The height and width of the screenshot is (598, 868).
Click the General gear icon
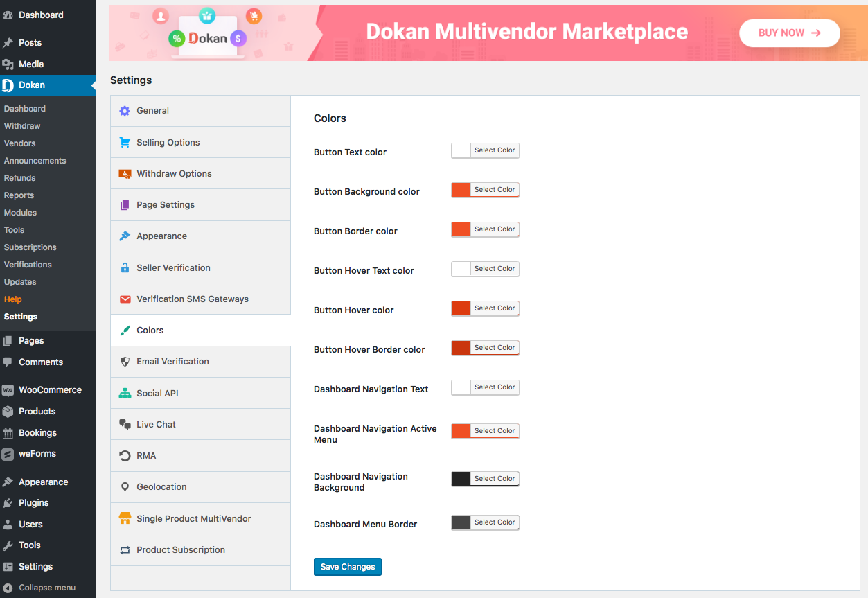click(125, 111)
